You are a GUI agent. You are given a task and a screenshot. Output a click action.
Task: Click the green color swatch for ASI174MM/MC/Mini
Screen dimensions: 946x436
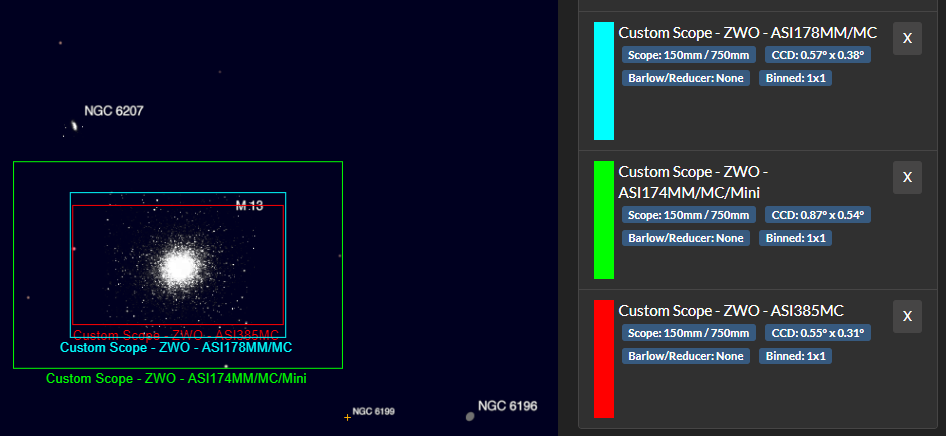click(603, 220)
